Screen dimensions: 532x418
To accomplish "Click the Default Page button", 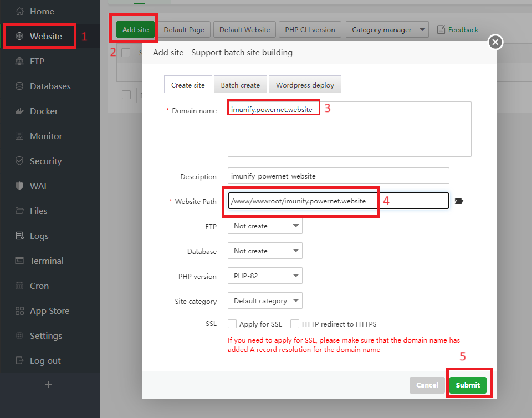I will click(x=184, y=29).
